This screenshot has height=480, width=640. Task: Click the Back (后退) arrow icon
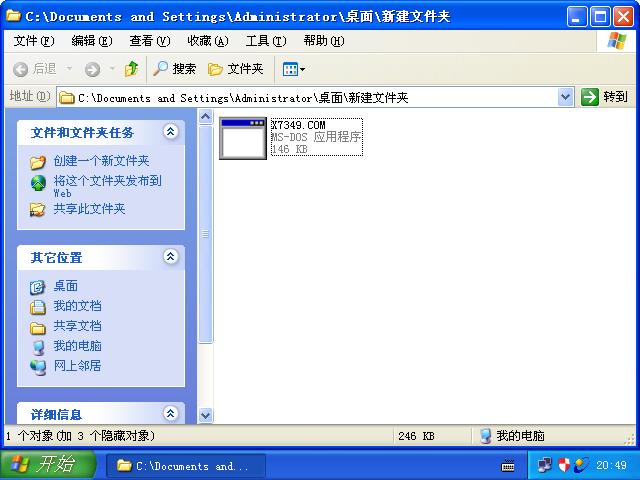[20, 69]
